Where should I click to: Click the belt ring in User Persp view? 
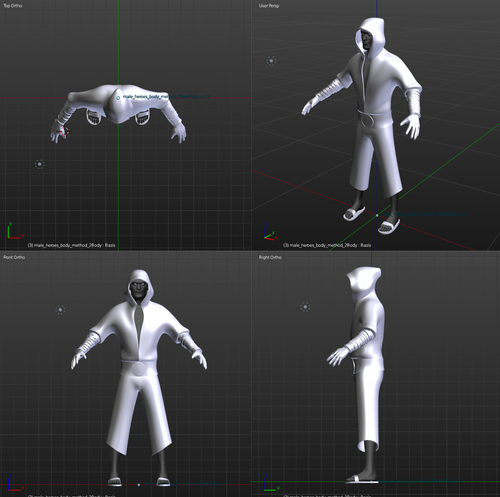tap(367, 121)
